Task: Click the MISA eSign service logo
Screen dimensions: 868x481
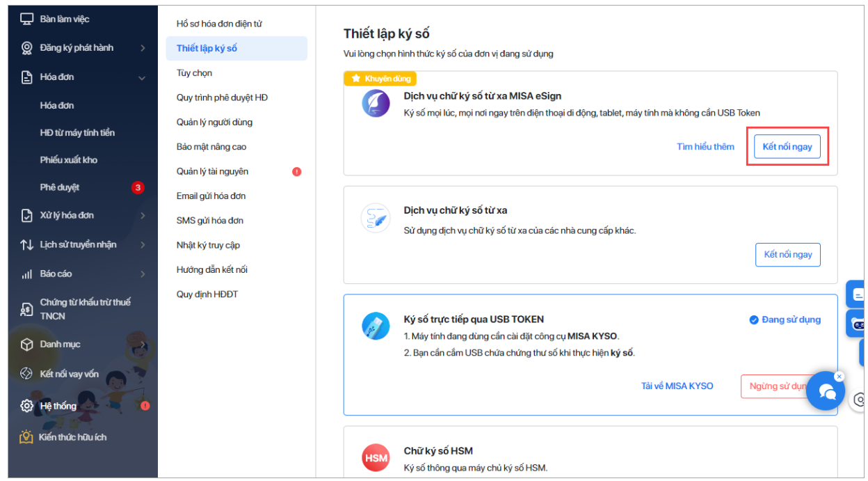Action: point(376,103)
